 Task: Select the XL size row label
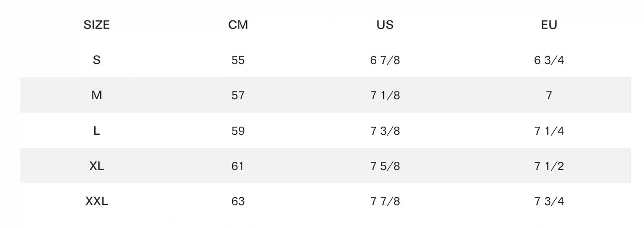[x=97, y=166]
